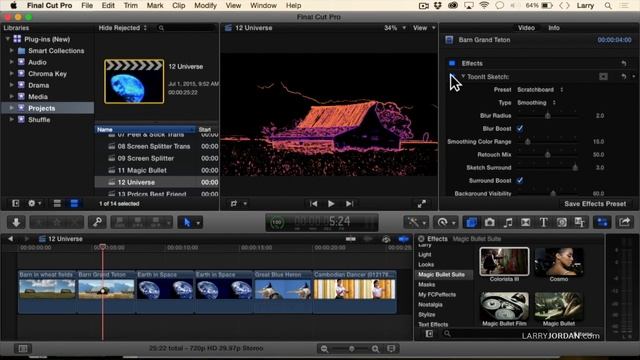Show the Music and Sound browser

(508, 222)
